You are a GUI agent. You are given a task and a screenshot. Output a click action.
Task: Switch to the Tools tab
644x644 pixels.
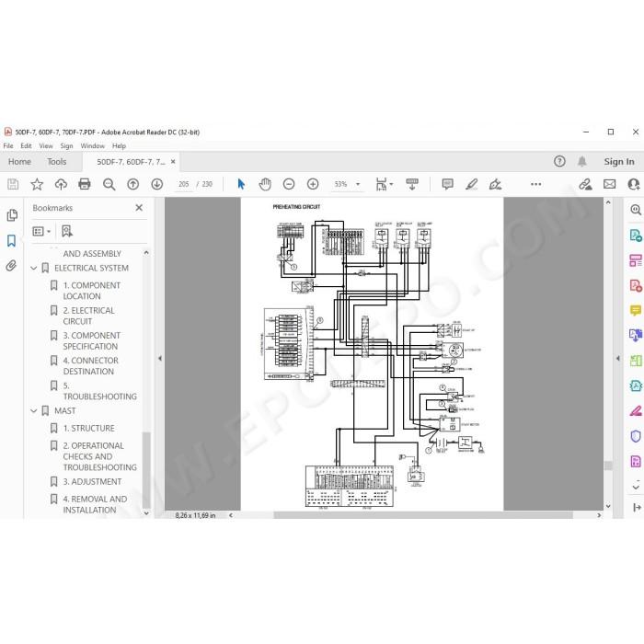(x=57, y=162)
